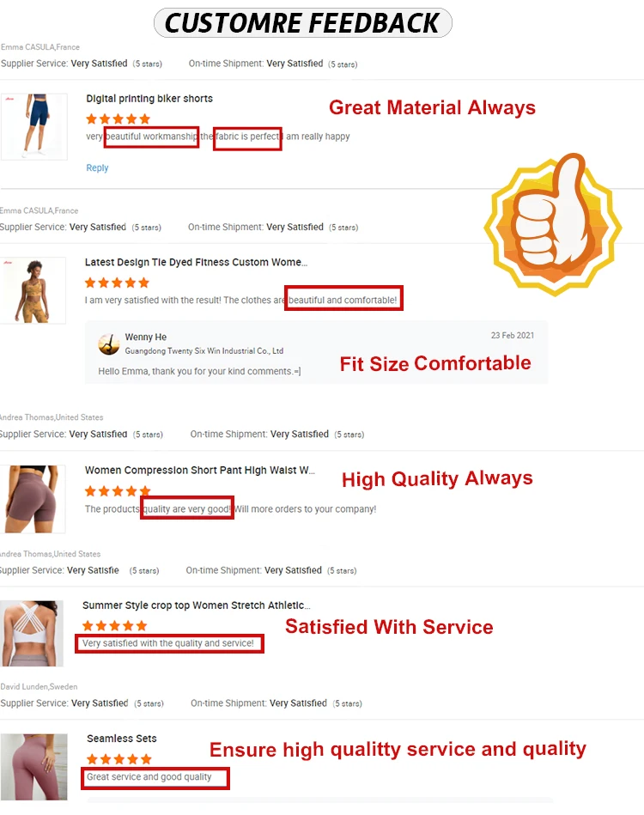Click the blue biker shorts product thumbnail
This screenshot has width=644, height=815.
click(34, 126)
